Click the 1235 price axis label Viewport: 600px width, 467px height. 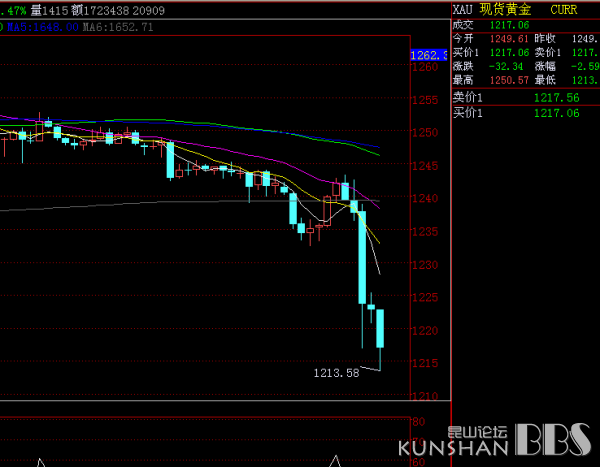pos(425,232)
